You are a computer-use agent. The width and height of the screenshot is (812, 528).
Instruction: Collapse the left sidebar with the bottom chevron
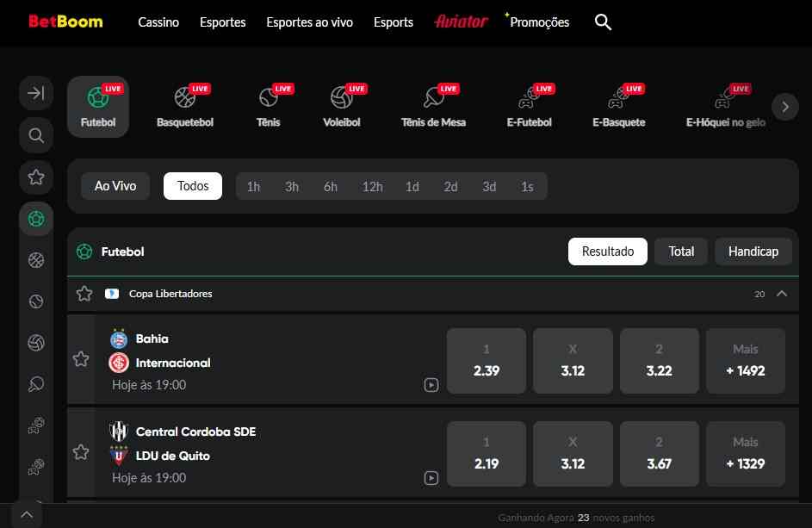coord(26,513)
